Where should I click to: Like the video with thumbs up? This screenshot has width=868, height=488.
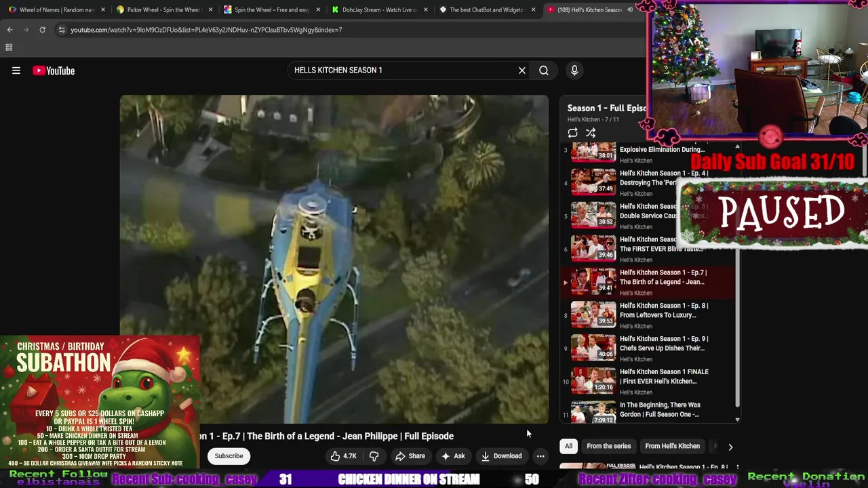tap(343, 456)
